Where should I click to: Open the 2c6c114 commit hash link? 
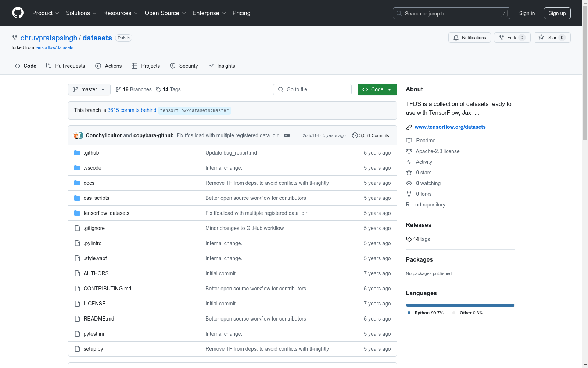point(311,135)
